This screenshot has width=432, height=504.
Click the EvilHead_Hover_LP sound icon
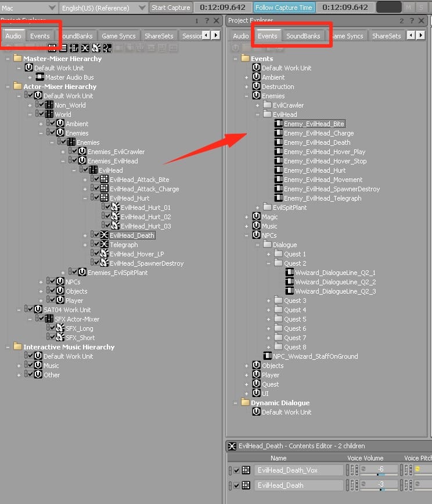tap(105, 254)
